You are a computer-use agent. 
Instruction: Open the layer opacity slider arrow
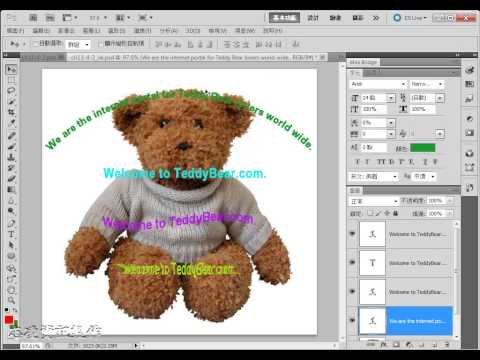[x=450, y=201]
